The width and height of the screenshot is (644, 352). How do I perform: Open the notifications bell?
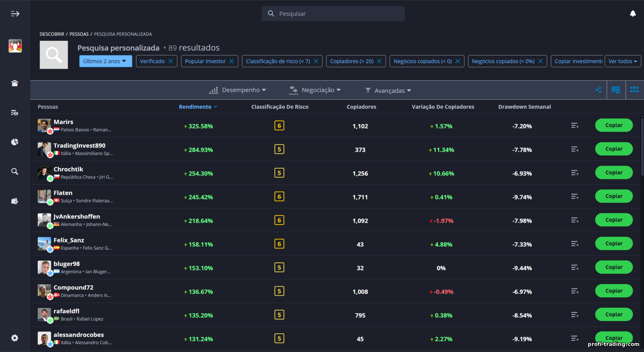[632, 14]
